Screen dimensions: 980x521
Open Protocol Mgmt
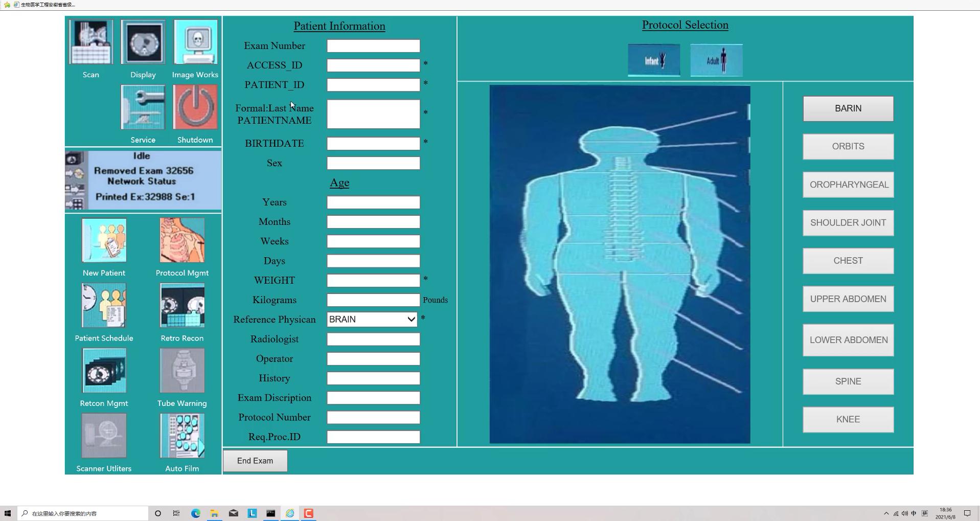click(x=182, y=241)
